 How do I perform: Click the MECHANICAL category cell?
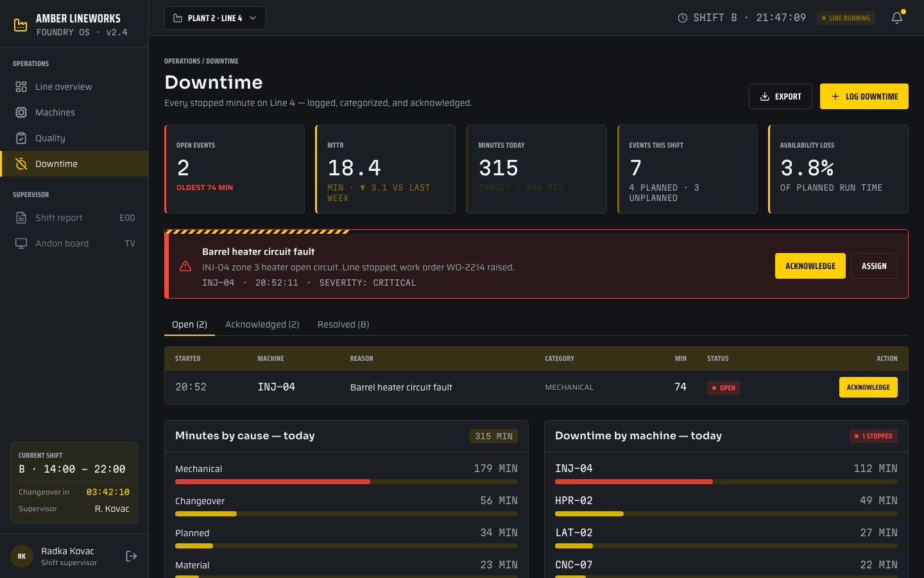(x=569, y=387)
